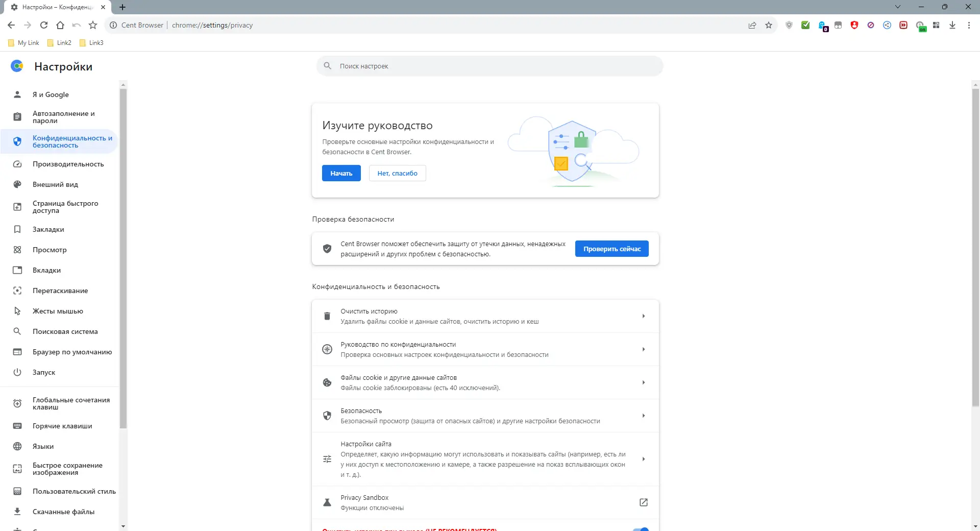Toggle the clear history on exit switch
The width and height of the screenshot is (980, 531).
click(641, 529)
